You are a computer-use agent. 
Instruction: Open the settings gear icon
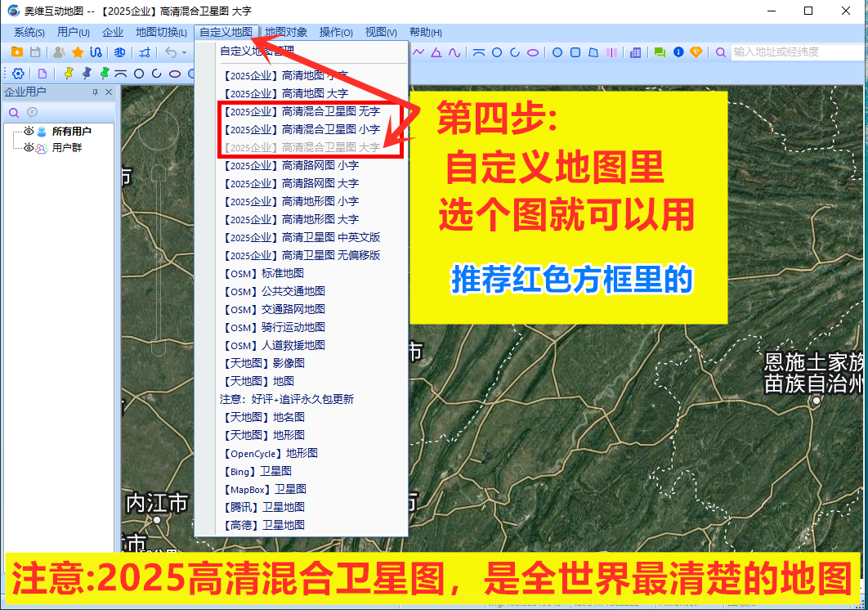click(x=18, y=74)
